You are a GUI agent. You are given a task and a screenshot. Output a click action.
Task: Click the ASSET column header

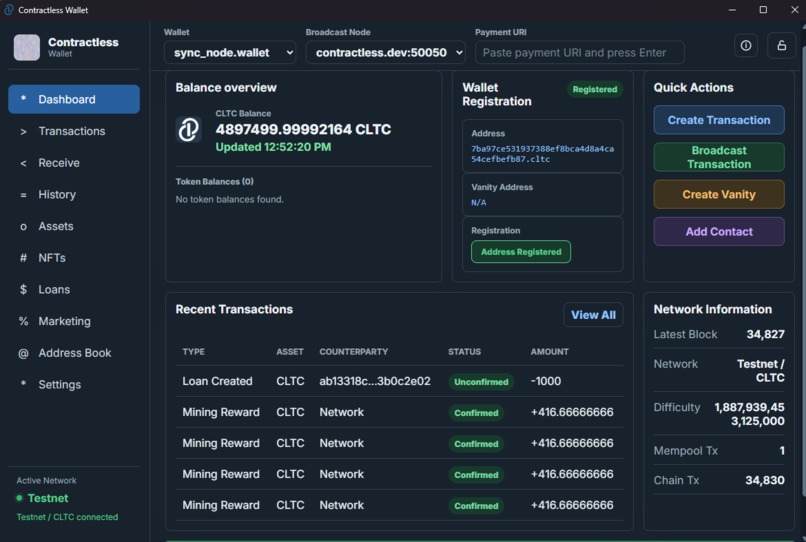290,352
